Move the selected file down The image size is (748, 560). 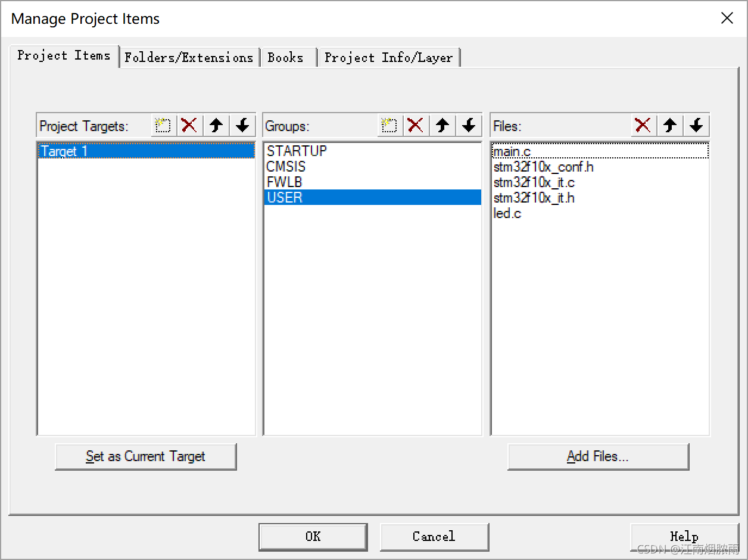point(696,126)
